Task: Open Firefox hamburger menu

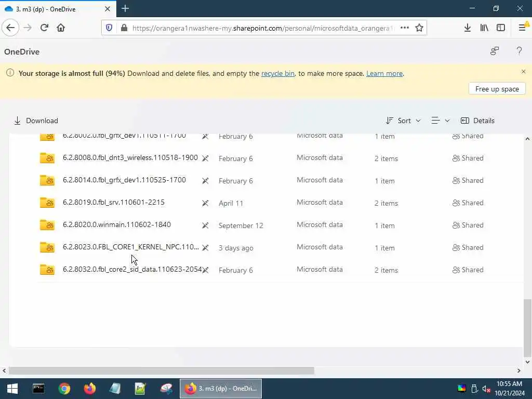Action: click(523, 28)
